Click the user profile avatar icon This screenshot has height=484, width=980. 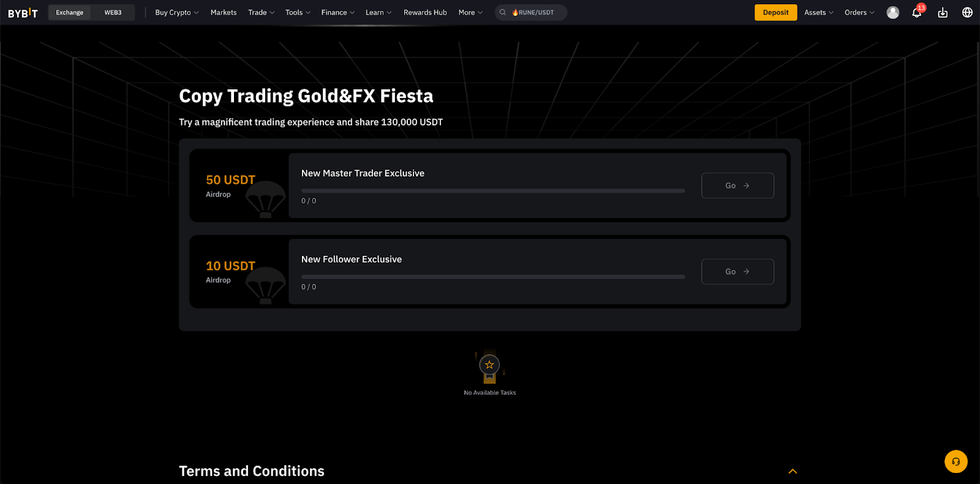coord(893,12)
